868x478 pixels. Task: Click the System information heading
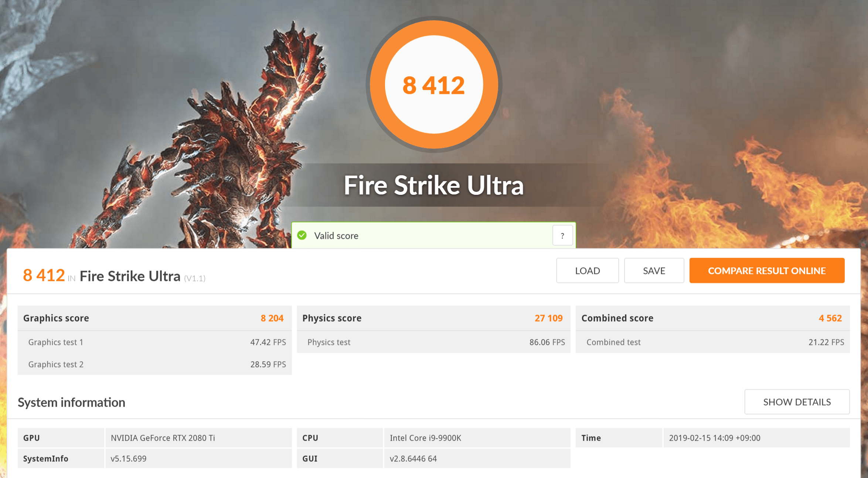click(x=71, y=402)
